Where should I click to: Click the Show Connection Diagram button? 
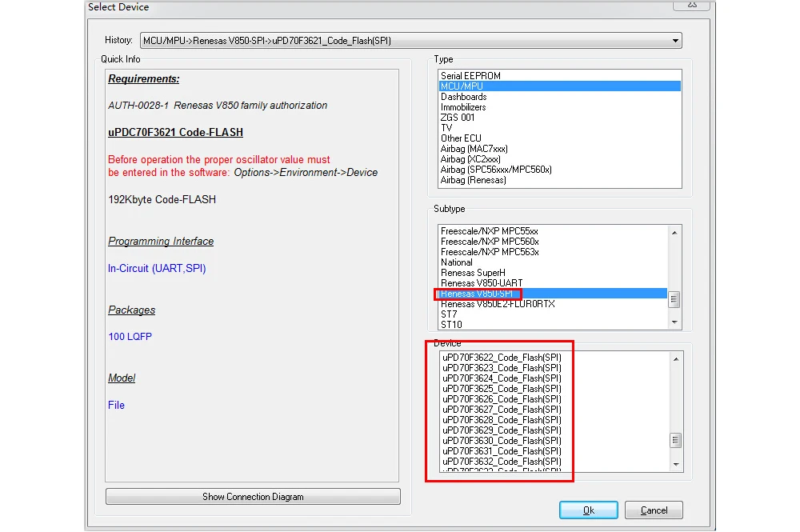(x=253, y=496)
